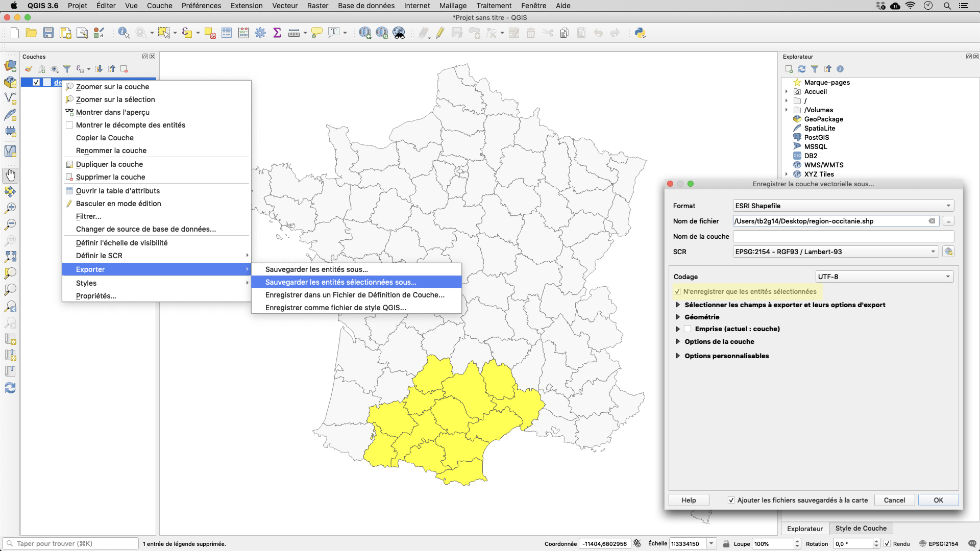Click the EPSG:2154 status bar button

(939, 544)
